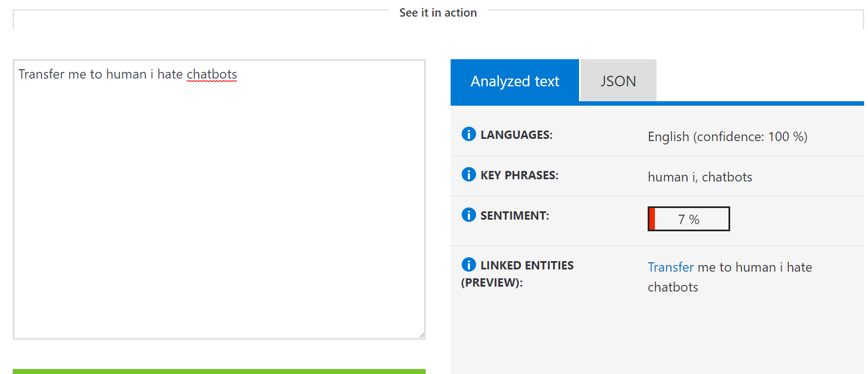
Task: Open the Transfer linked entity link
Action: [x=670, y=267]
